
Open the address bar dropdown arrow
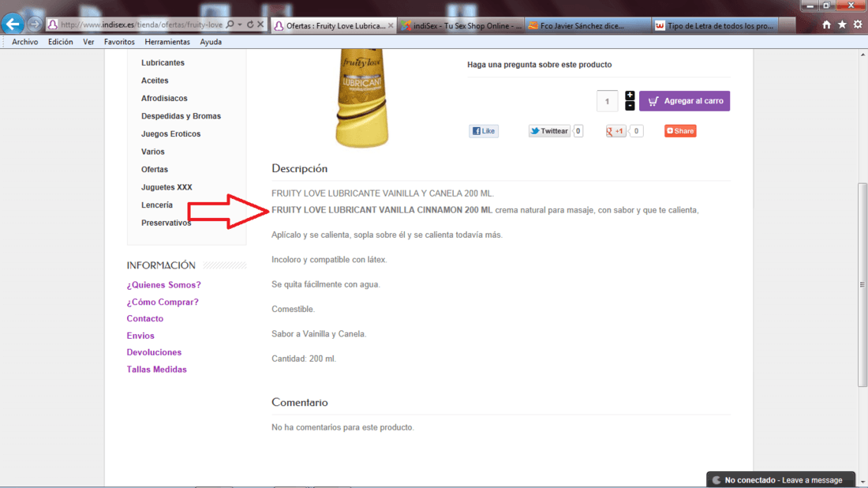tap(240, 24)
